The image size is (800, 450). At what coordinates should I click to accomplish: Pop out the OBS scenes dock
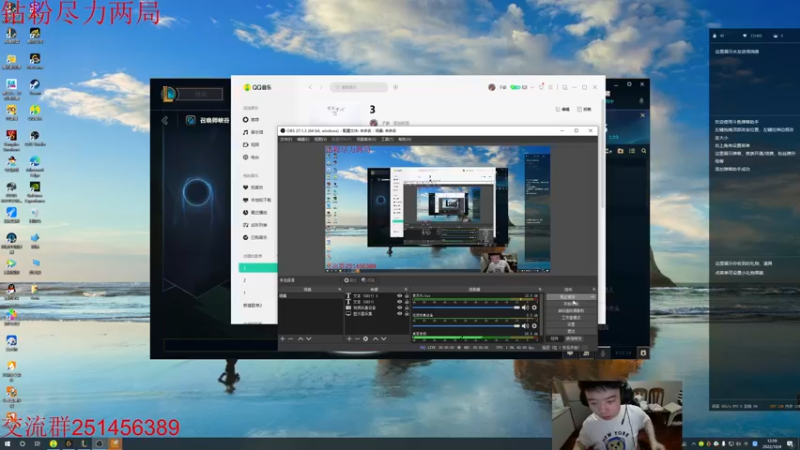[x=339, y=289]
